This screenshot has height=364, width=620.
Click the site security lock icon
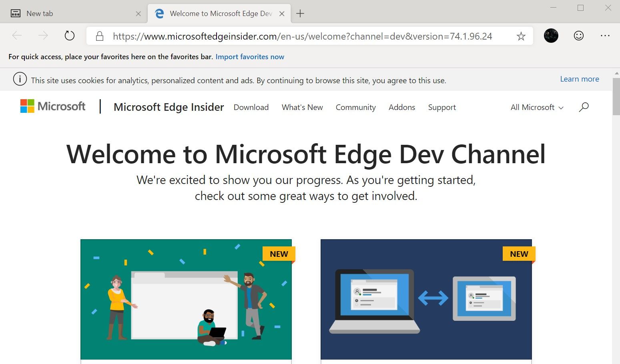[x=100, y=36]
